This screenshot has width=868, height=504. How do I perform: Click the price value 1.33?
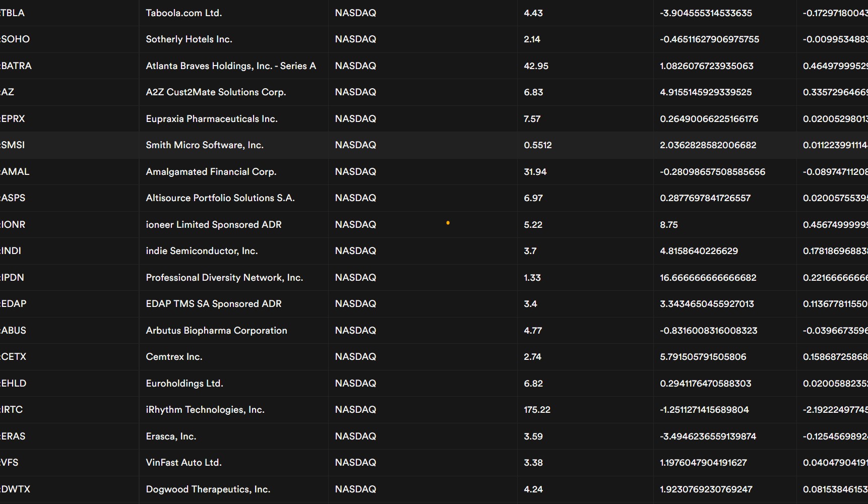tap(532, 278)
